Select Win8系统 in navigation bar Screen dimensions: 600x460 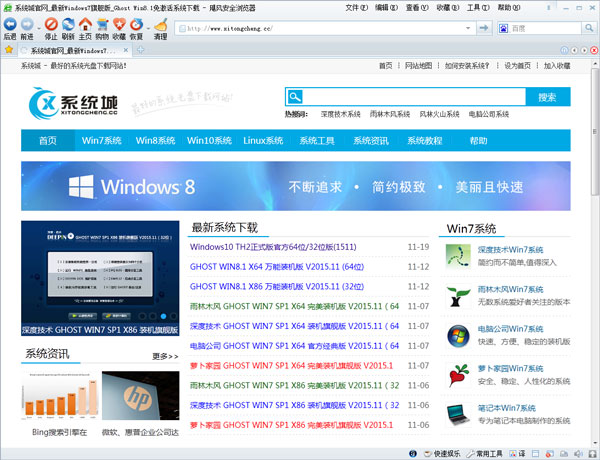coord(155,140)
